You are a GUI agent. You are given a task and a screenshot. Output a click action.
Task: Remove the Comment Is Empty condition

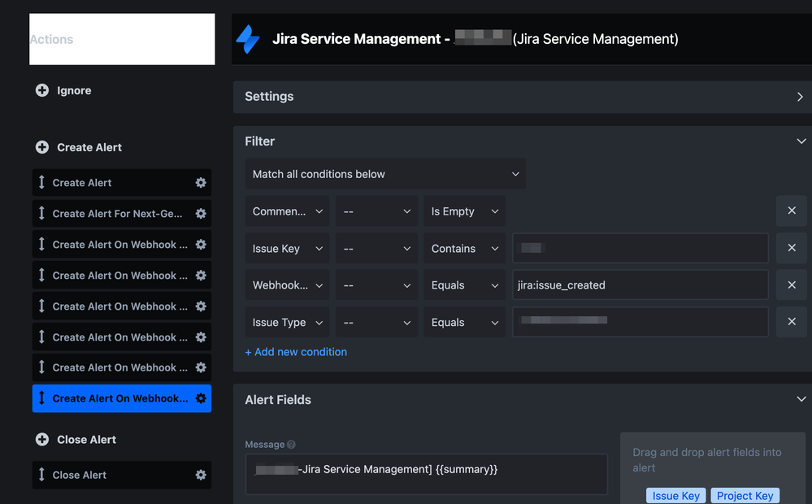[x=792, y=211]
